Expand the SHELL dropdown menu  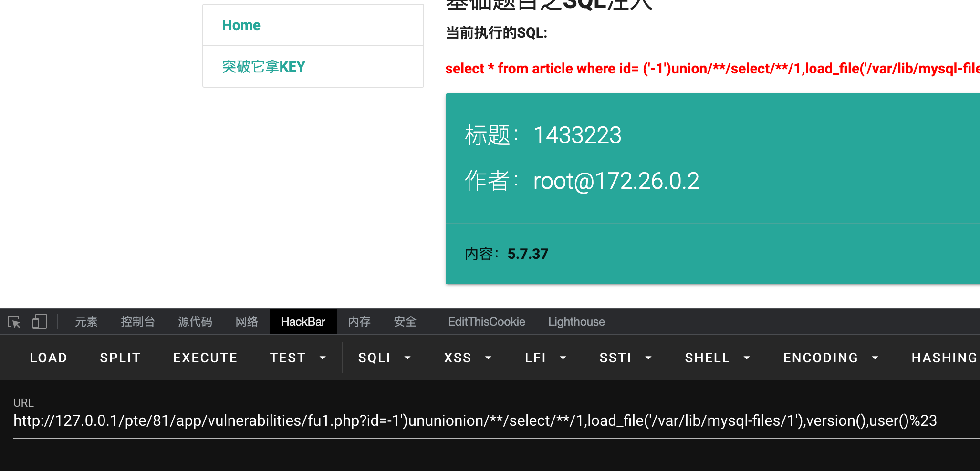tap(718, 358)
